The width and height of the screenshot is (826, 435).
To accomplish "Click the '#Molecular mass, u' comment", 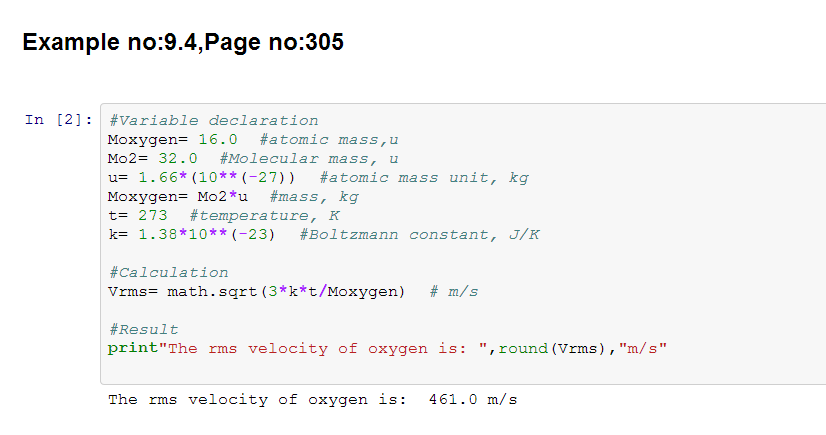I will pyautogui.click(x=308, y=158).
